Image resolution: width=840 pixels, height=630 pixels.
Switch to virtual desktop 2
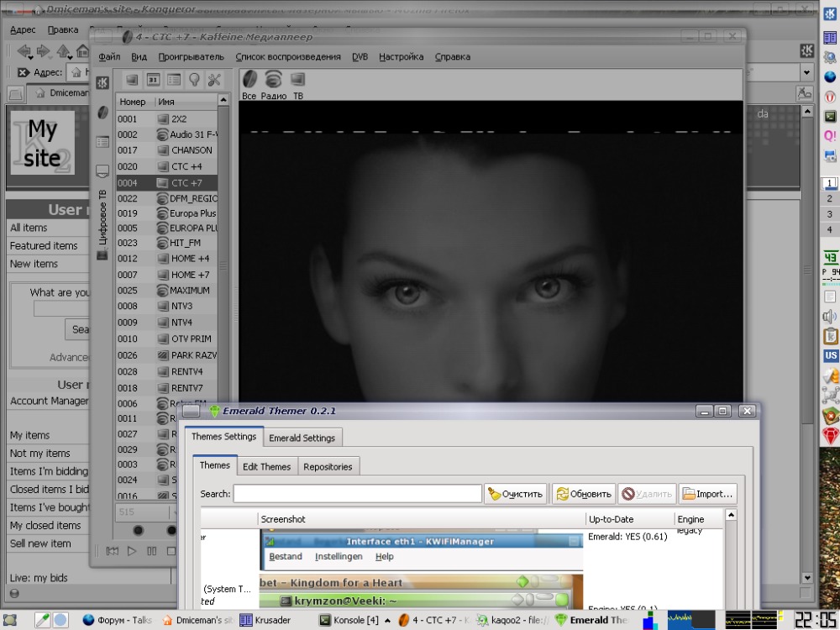[x=830, y=198]
